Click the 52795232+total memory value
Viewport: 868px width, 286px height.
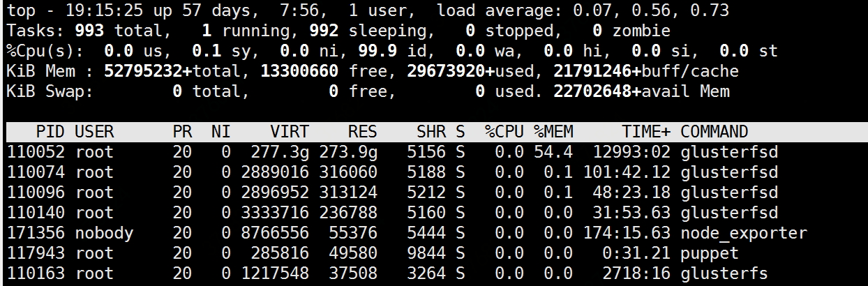(173, 71)
